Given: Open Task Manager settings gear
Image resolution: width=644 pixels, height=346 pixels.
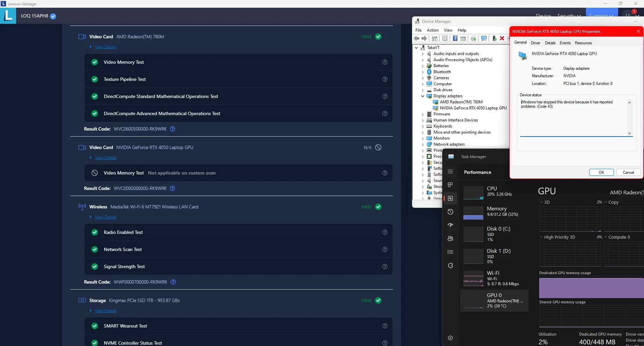Looking at the screenshot, I should [450, 338].
